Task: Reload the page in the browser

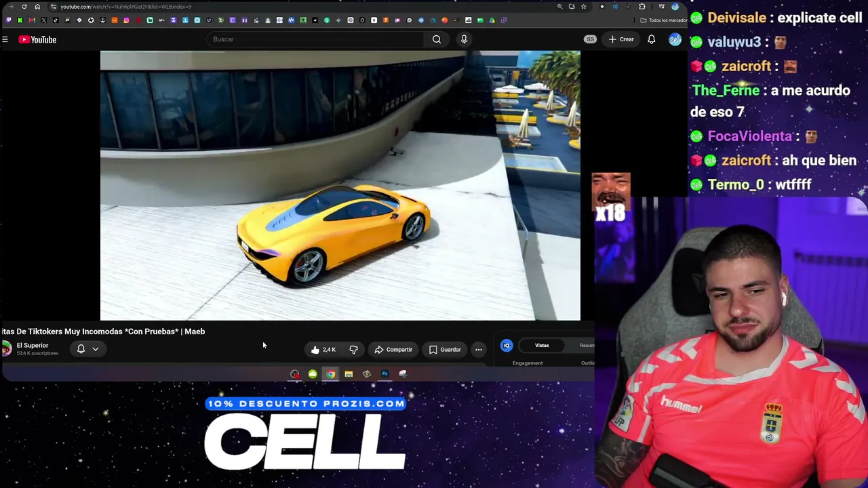Action: (x=24, y=7)
